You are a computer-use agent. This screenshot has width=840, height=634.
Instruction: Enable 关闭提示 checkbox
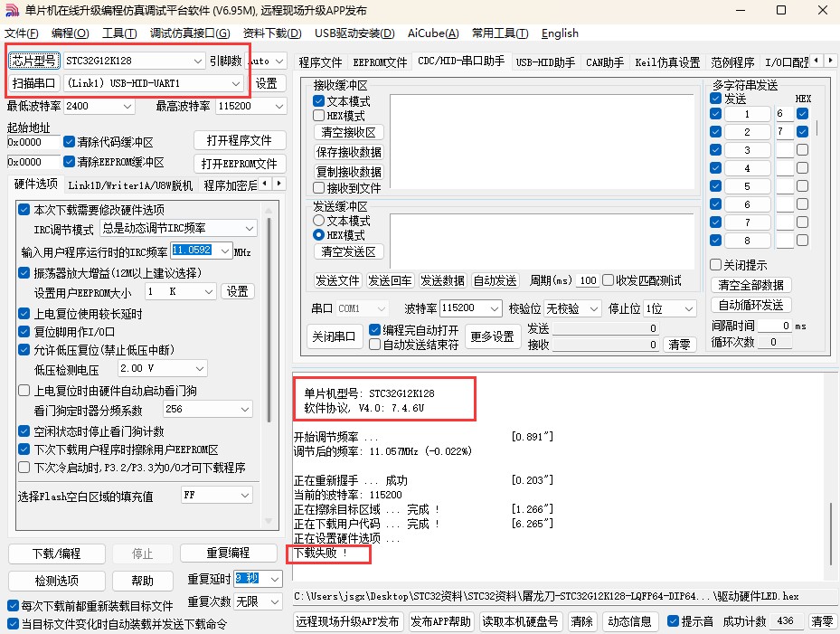tap(715, 264)
